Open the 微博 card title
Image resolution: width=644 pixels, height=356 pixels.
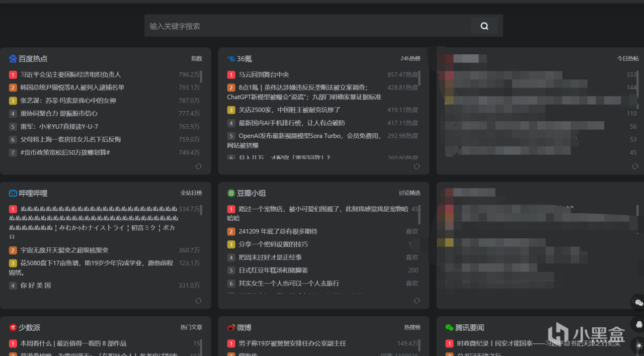click(244, 327)
